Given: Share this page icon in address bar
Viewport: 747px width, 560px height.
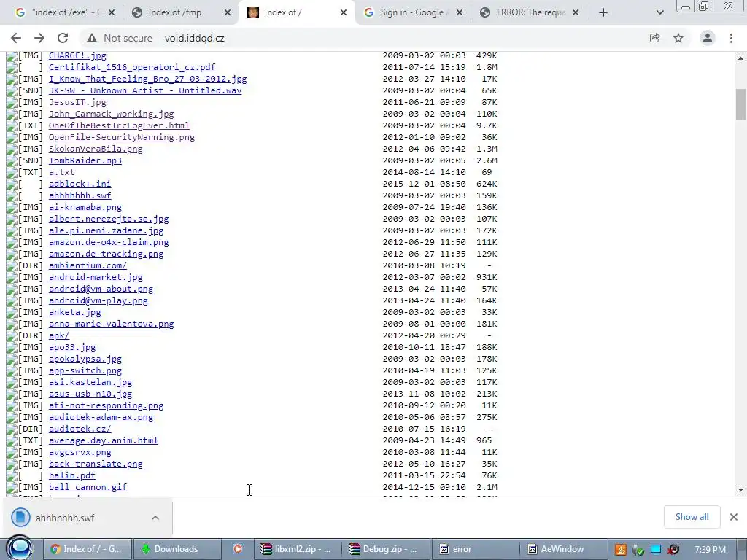Looking at the screenshot, I should coord(654,38).
